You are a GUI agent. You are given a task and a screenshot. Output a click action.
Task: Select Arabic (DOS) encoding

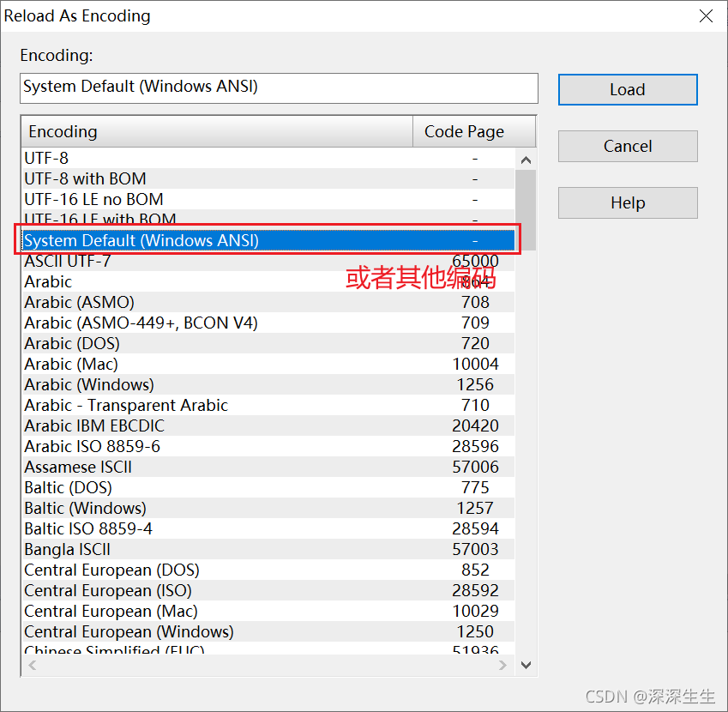point(268,343)
